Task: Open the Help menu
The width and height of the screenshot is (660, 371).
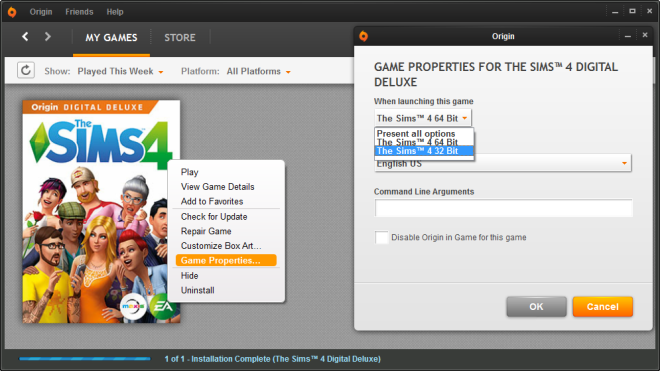Action: [x=115, y=12]
